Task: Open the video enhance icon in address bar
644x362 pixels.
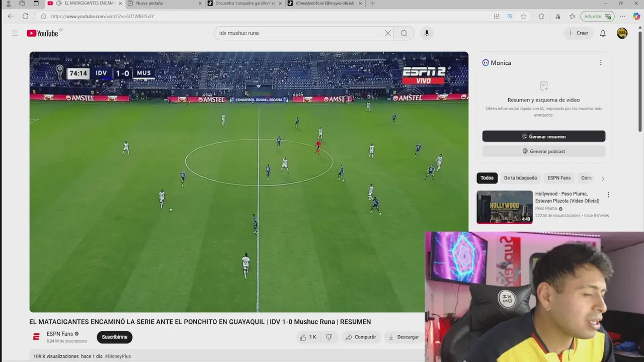Action: coord(510,16)
